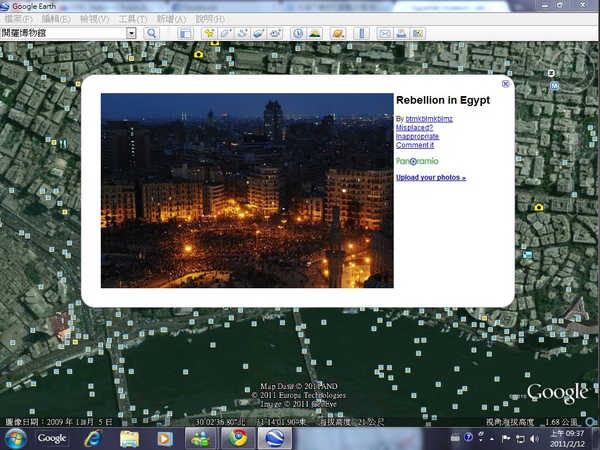Viewport: 600px width, 450px height.
Task: Open Windows Media Player in taskbar
Action: pyautogui.click(x=165, y=439)
